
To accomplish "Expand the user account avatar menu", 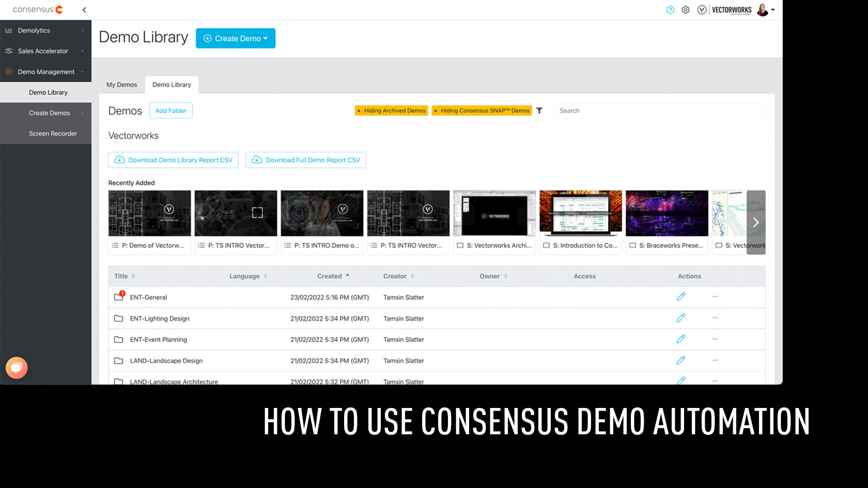I will pos(763,9).
